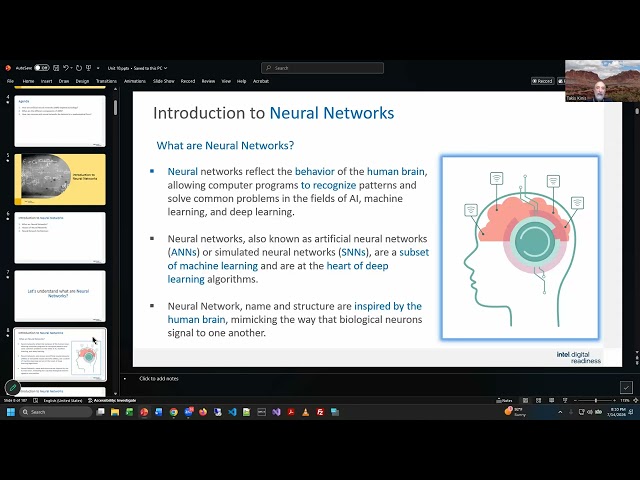Open FileZilla from taskbar
The height and width of the screenshot is (480, 640).
320,412
